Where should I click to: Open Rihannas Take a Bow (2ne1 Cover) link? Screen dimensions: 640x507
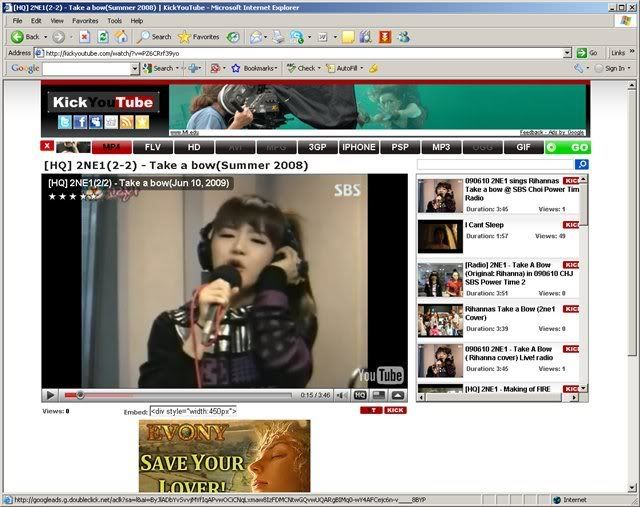(510, 313)
